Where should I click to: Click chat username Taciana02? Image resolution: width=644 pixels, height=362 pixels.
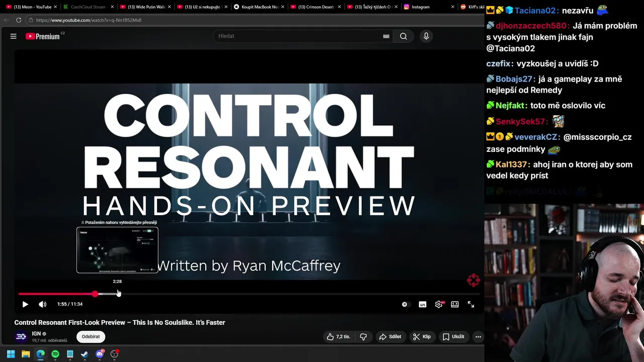(536, 11)
